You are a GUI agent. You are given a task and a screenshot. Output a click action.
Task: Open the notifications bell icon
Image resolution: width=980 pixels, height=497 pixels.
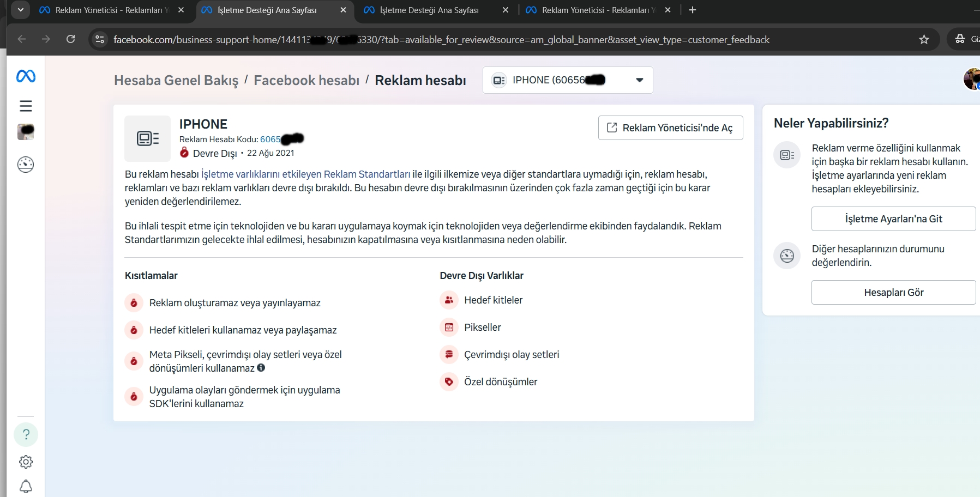26,486
